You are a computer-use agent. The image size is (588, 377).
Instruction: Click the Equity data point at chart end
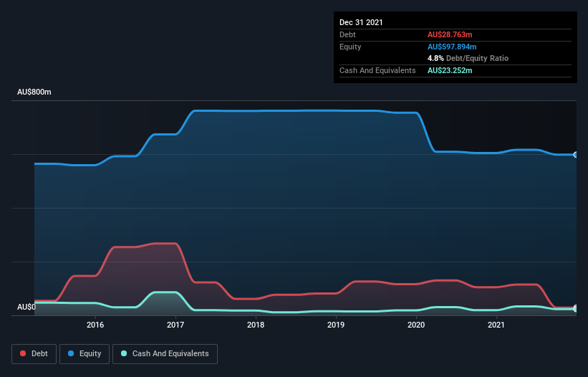tap(576, 155)
